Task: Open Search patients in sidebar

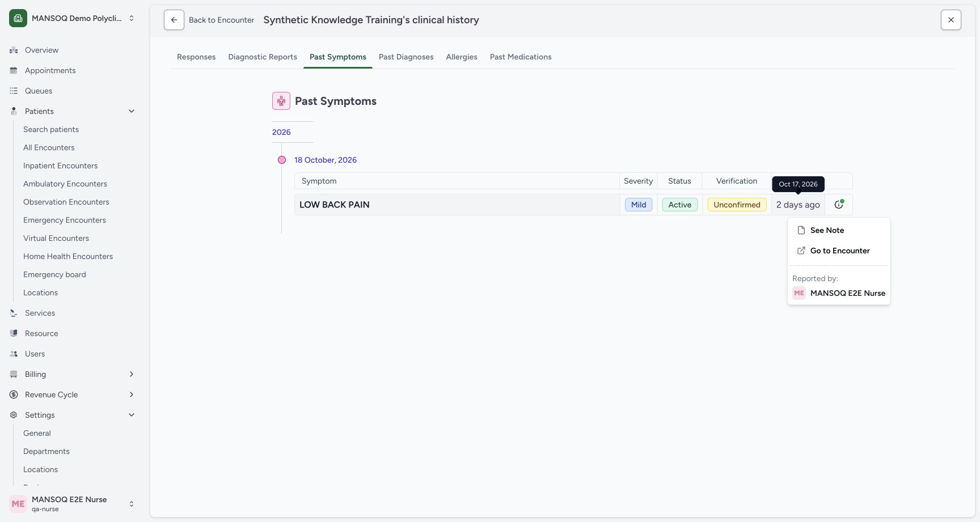Action: (51, 129)
